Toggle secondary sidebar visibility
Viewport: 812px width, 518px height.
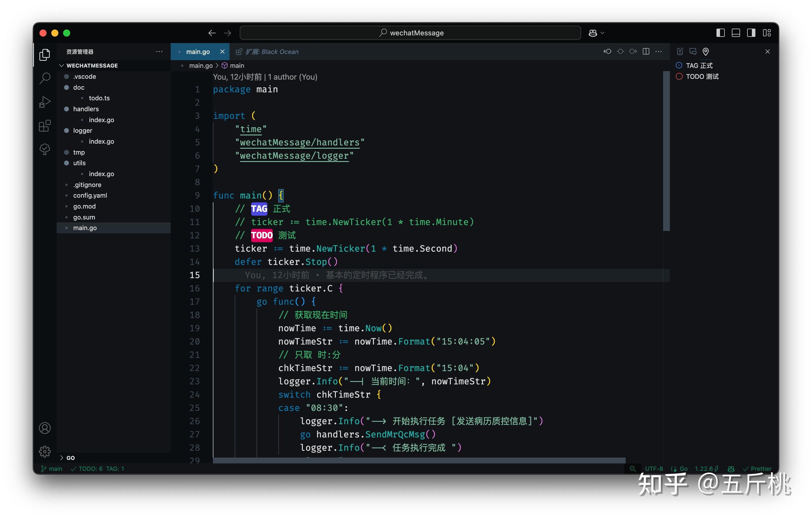[751, 33]
